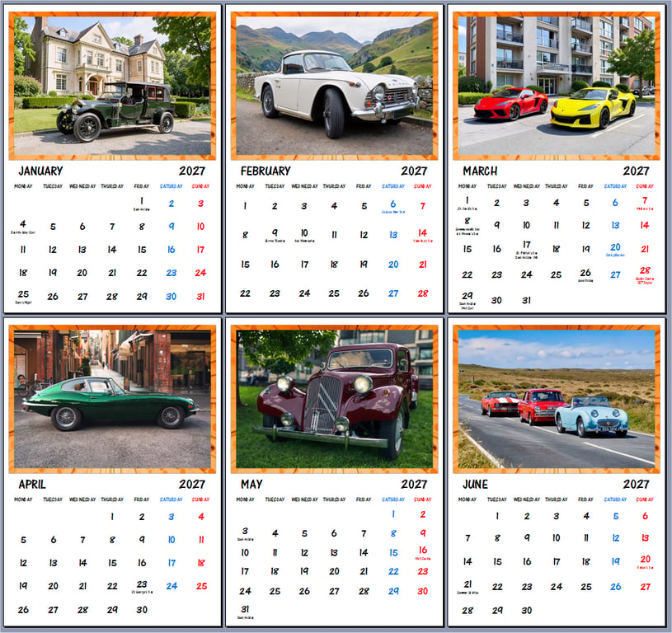View the May maroon classic car photo
This screenshot has height=633, width=672.
(334, 399)
